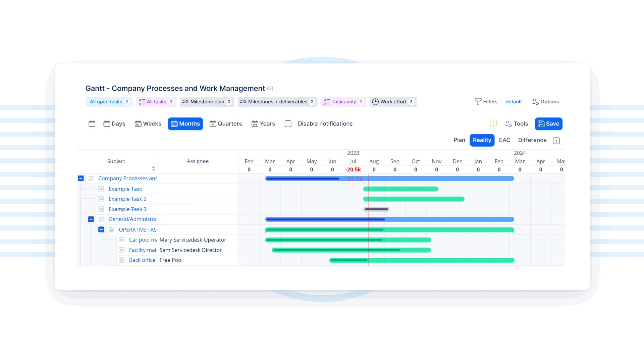
Task: Click the green Back office Gantt bar
Action: point(436,260)
